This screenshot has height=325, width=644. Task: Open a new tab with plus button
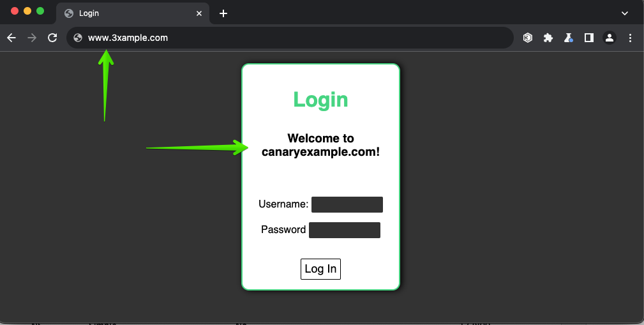pos(223,13)
